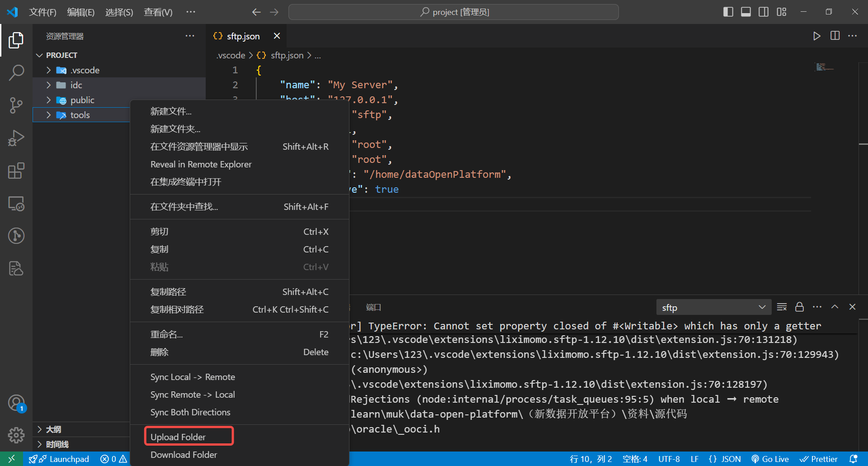Select Download Folder from context menu
This screenshot has width=868, height=466.
(x=240, y=455)
